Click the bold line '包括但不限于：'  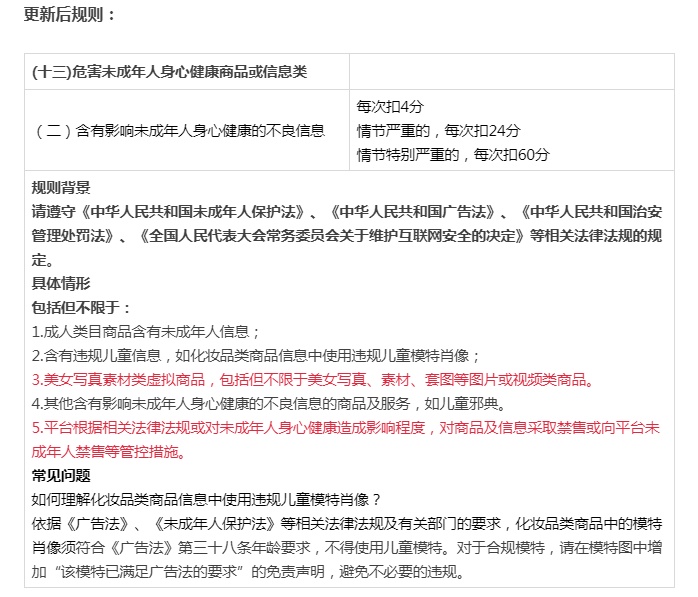pyautogui.click(x=81, y=308)
